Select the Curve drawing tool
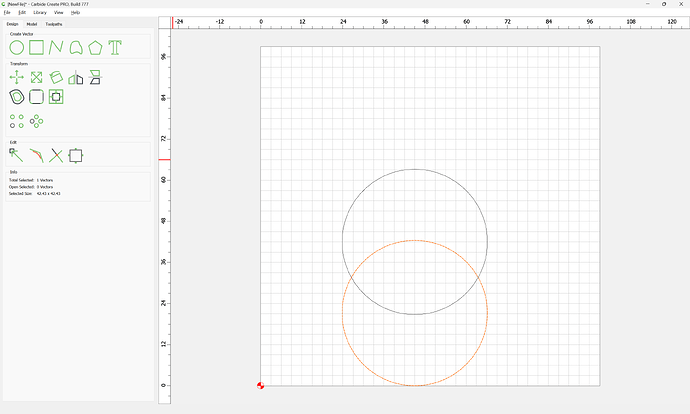This screenshot has height=414, width=690. pyautogui.click(x=76, y=48)
